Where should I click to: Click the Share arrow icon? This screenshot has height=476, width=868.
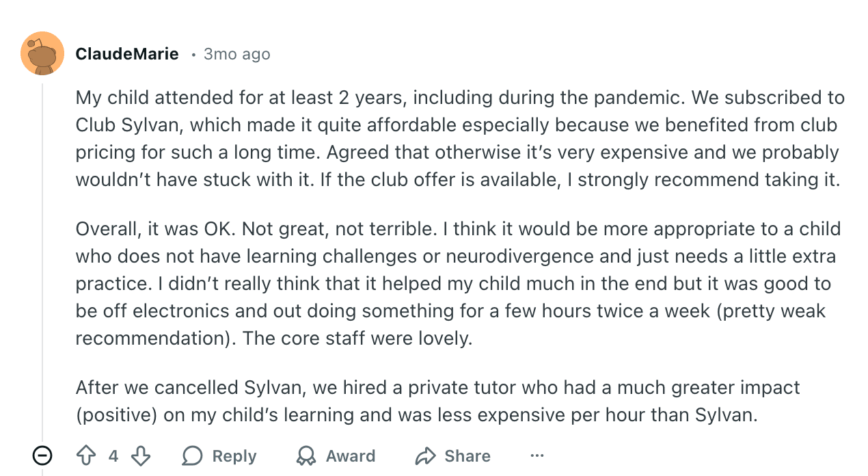(x=426, y=455)
